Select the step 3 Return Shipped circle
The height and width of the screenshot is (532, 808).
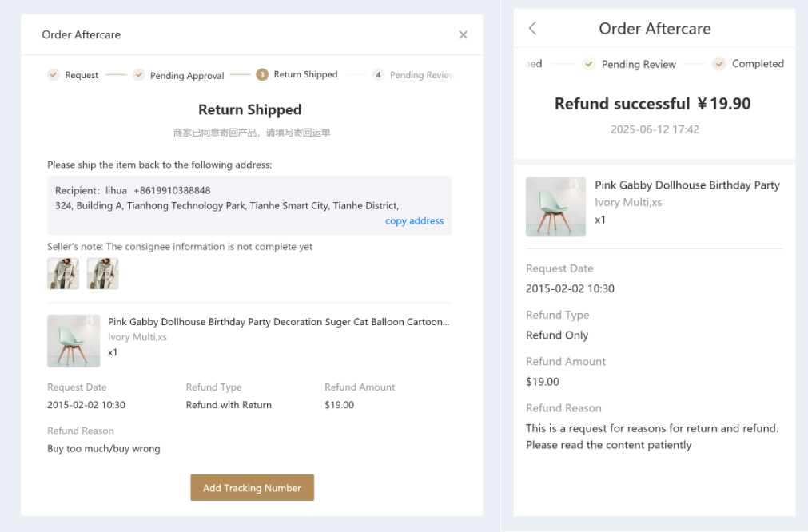point(262,75)
